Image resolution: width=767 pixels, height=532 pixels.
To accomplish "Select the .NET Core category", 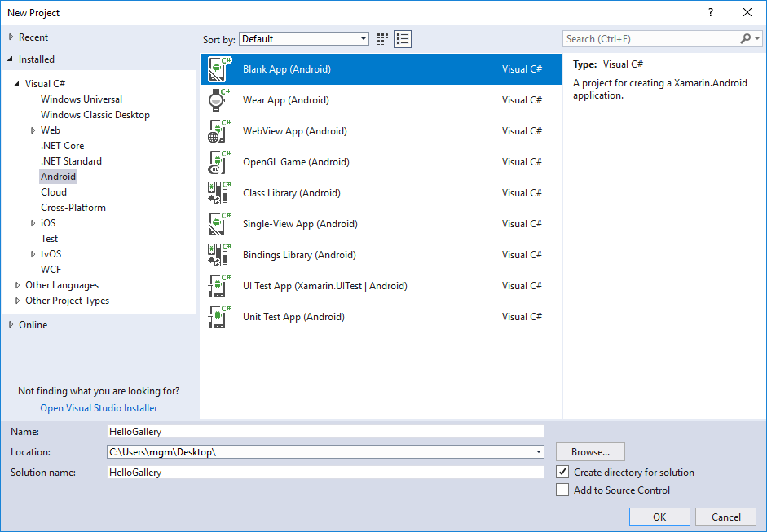I will tap(62, 146).
